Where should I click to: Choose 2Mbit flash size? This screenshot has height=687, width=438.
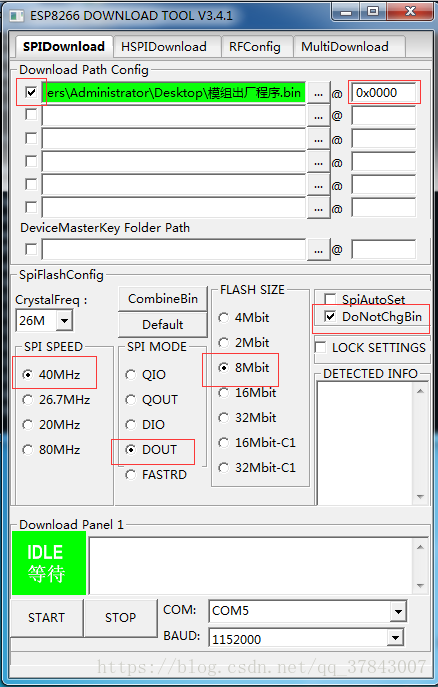click(244, 343)
